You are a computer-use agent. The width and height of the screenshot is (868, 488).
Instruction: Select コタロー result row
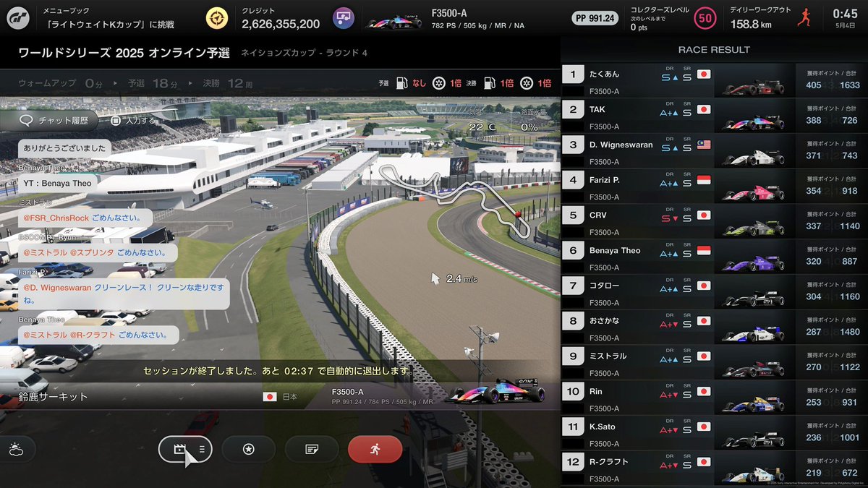click(714, 291)
